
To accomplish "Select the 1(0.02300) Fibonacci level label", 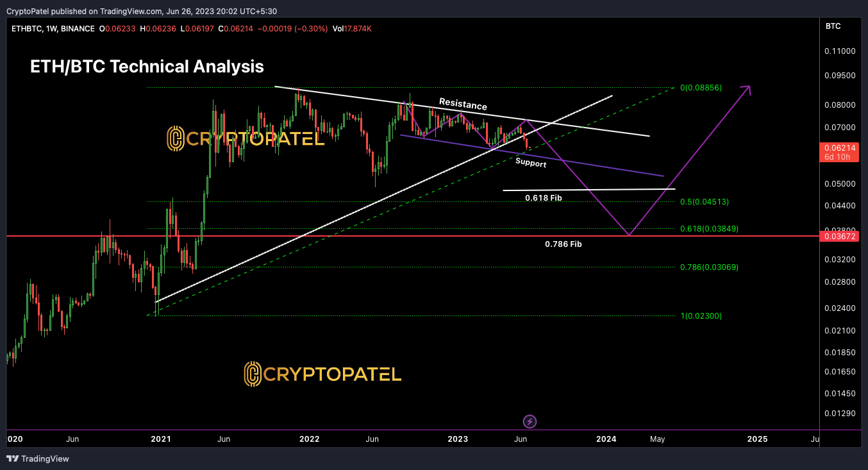I will click(x=701, y=315).
